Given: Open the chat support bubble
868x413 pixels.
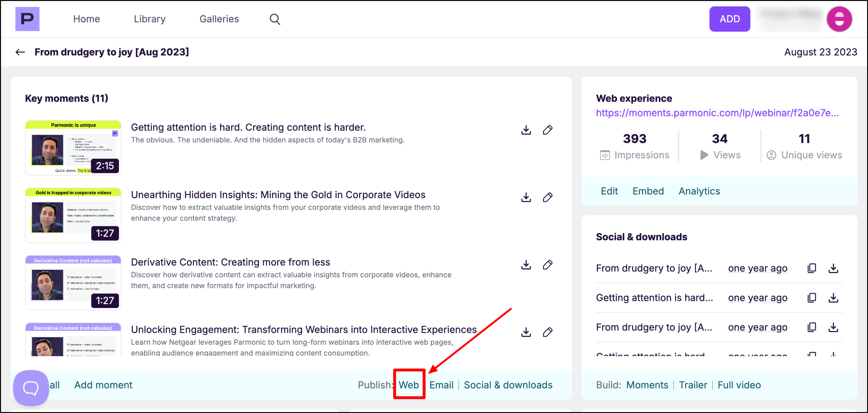Looking at the screenshot, I should point(31,388).
